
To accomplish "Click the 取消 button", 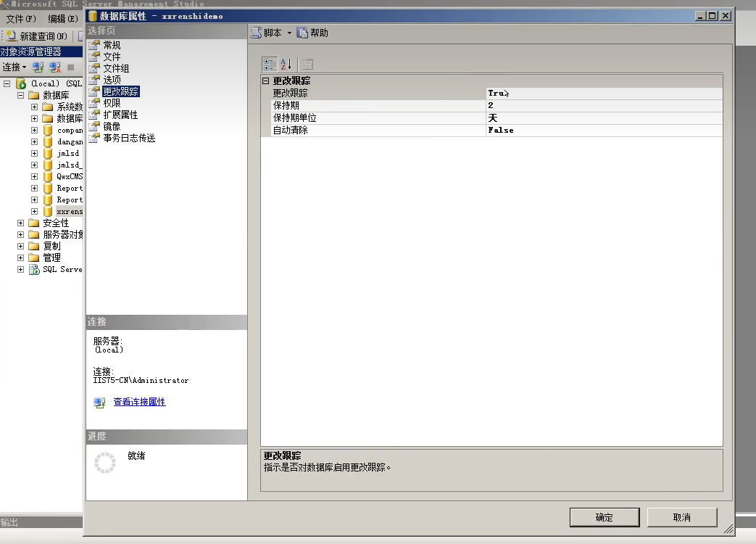I will (x=682, y=517).
